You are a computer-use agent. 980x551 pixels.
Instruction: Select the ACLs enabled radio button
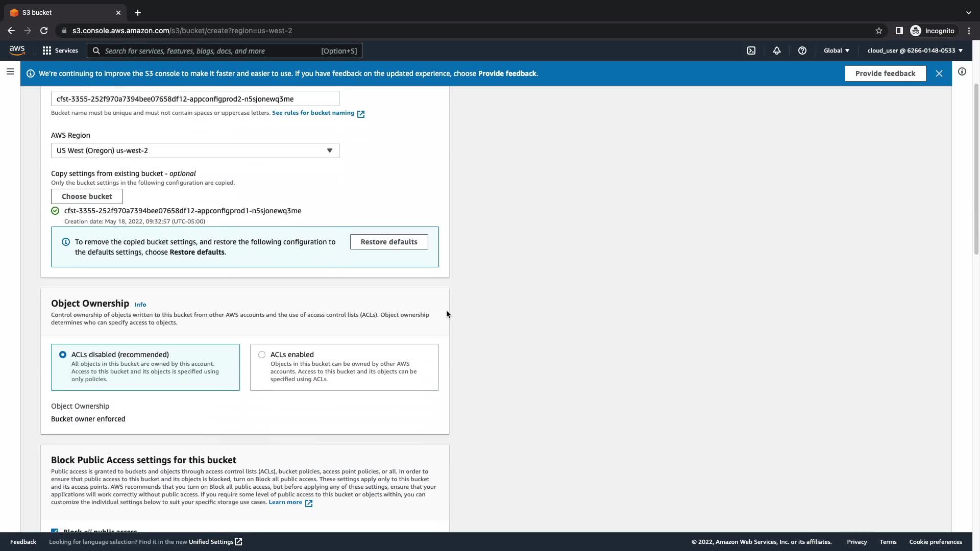[x=262, y=355]
